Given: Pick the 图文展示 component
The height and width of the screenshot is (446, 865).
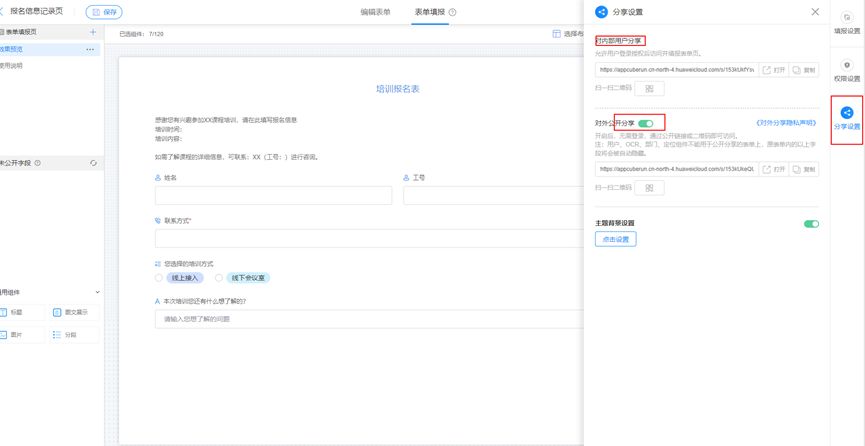Looking at the screenshot, I should tap(74, 312).
